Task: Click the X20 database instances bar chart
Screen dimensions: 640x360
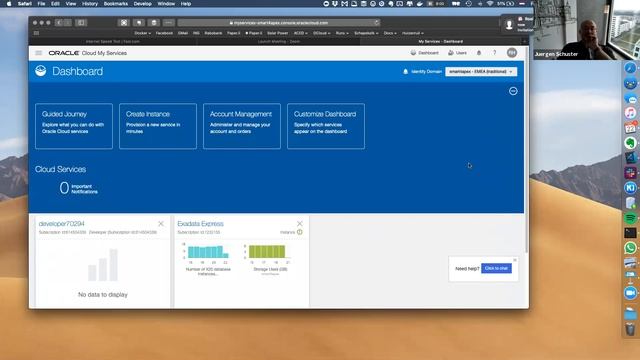Action: click(x=208, y=252)
